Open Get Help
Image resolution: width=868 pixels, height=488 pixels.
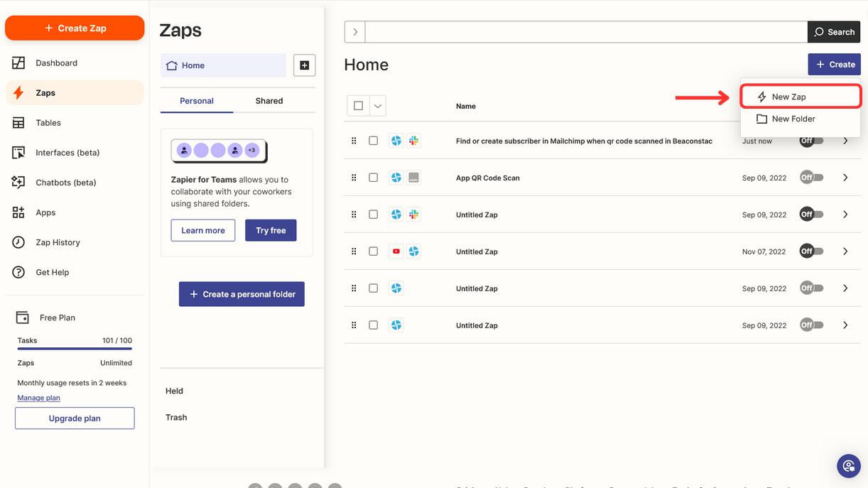pyautogui.click(x=53, y=271)
